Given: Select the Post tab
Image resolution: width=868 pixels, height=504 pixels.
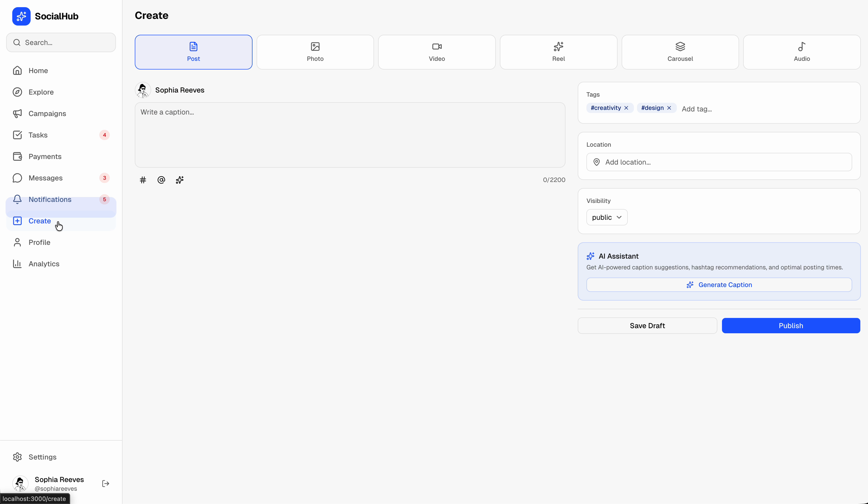Looking at the screenshot, I should tap(193, 52).
